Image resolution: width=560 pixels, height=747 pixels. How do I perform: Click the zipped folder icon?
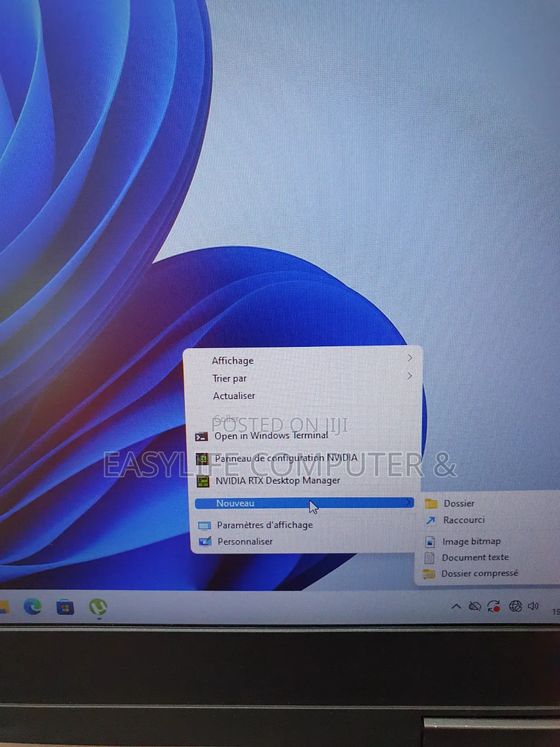(x=429, y=573)
